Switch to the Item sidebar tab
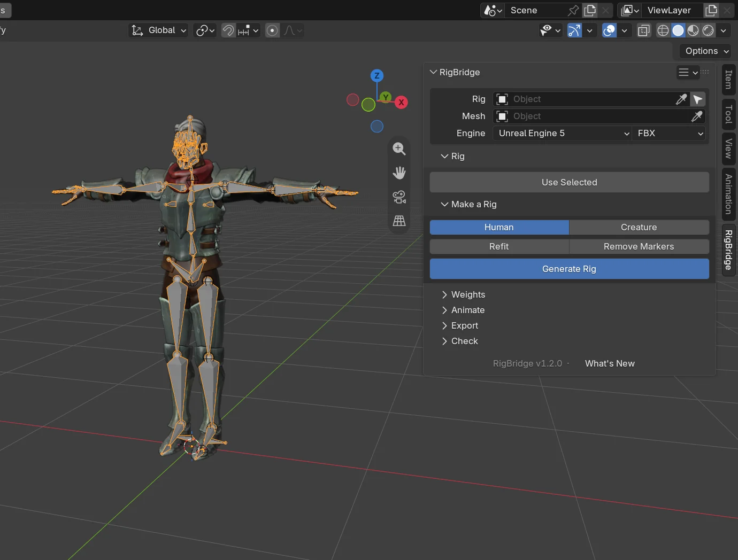 (x=728, y=80)
